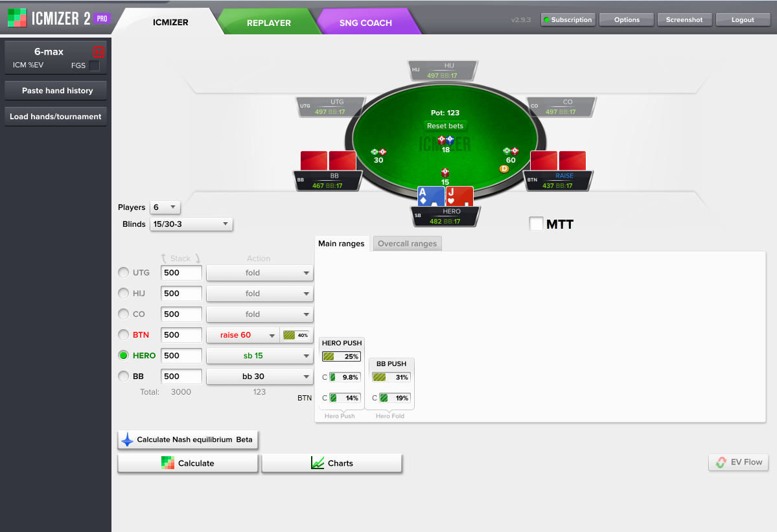Image resolution: width=777 pixels, height=532 pixels.
Task: Open the Overcall ranges tab
Action: (x=408, y=243)
